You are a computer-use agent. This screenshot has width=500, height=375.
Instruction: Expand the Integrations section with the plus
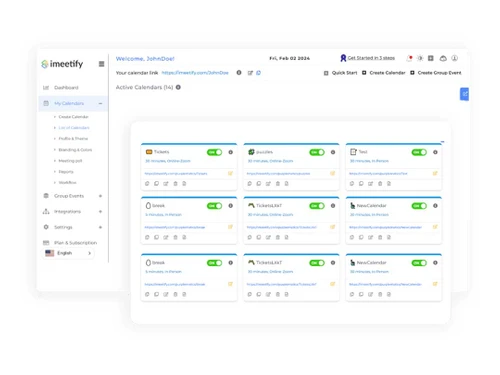coord(100,211)
